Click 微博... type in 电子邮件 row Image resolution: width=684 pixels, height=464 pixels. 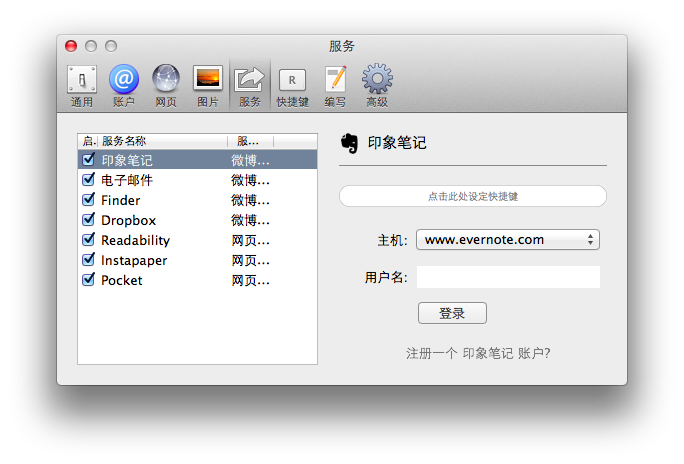coord(250,180)
